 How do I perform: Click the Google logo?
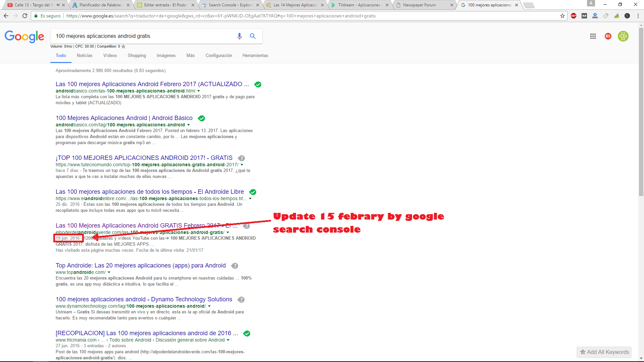click(x=24, y=37)
